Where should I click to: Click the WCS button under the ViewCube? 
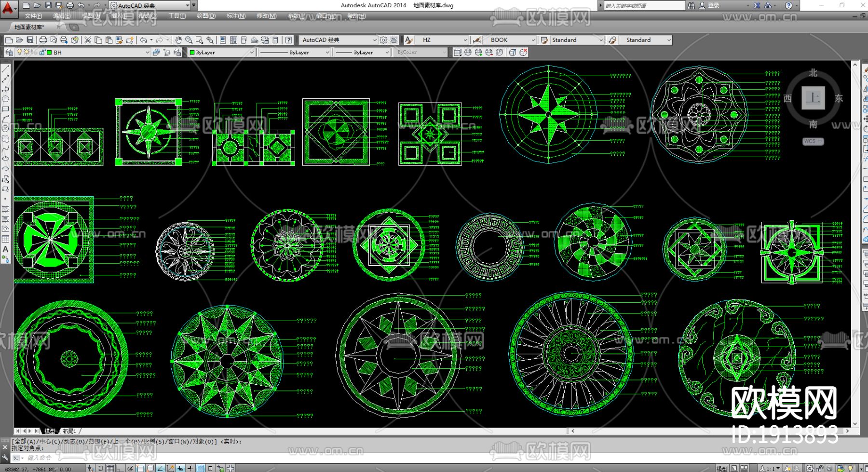click(x=813, y=141)
